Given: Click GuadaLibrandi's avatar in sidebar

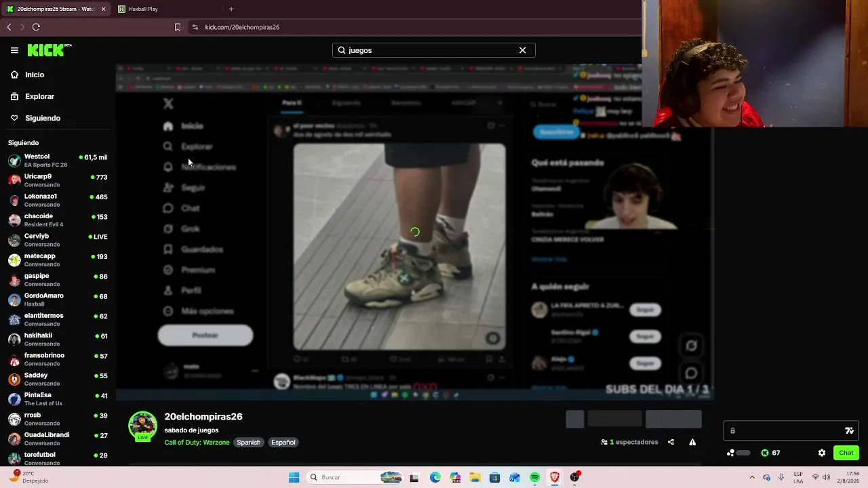Looking at the screenshot, I should coord(14,439).
